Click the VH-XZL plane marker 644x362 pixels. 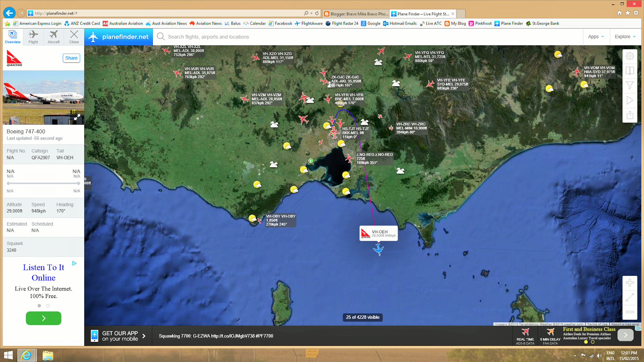point(166,51)
